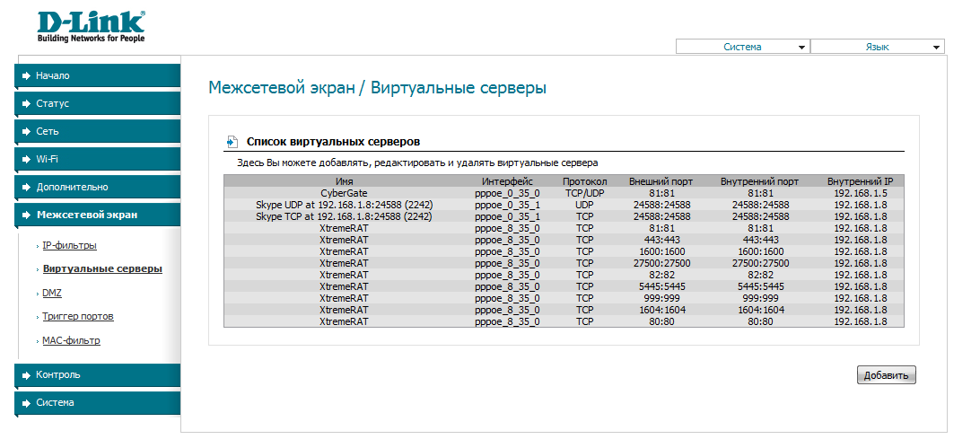
Task: Click the Добавить button
Action: point(887,375)
